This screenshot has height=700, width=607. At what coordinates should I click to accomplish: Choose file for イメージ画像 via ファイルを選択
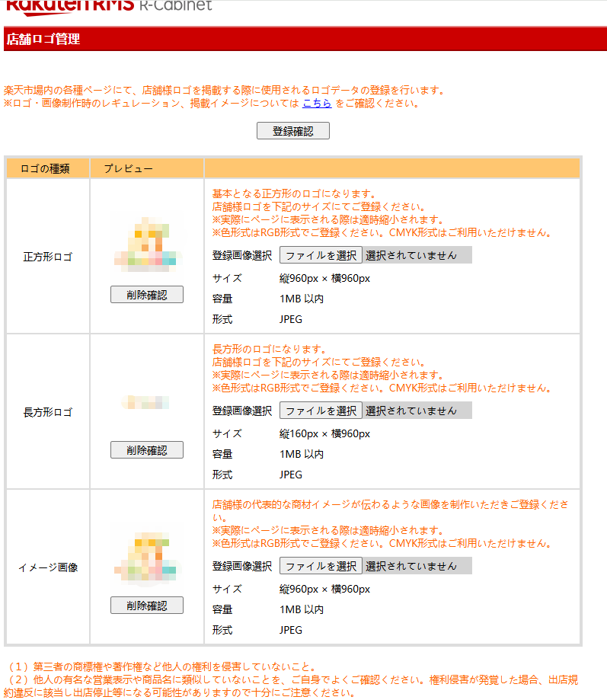(x=321, y=566)
